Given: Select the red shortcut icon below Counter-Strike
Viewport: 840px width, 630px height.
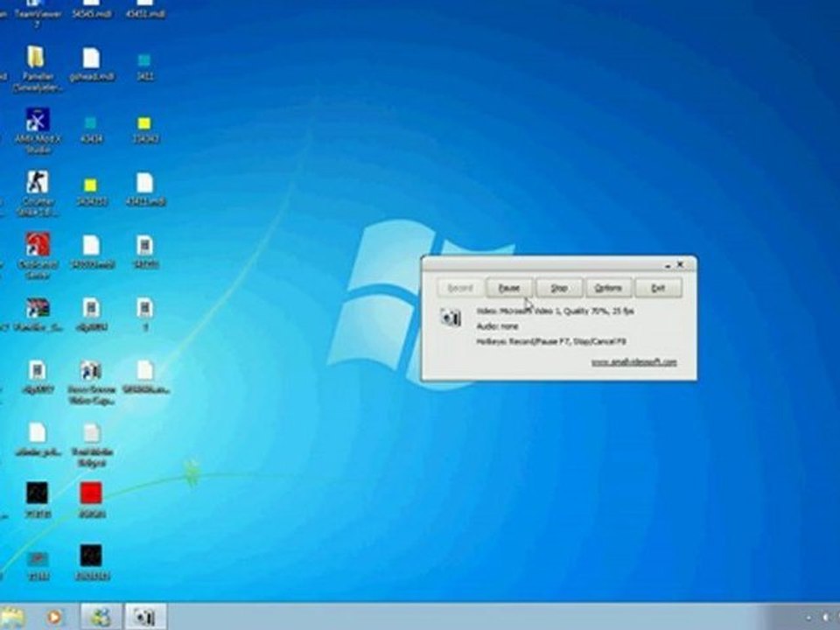Looking at the screenshot, I should pyautogui.click(x=38, y=255).
